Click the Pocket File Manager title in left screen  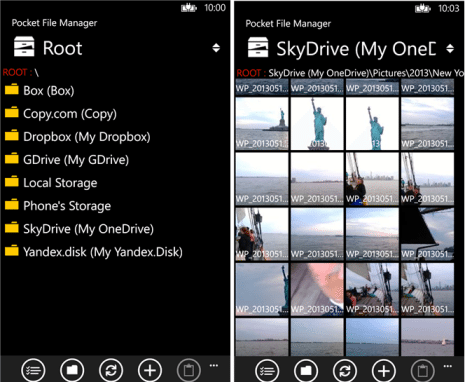(x=54, y=23)
